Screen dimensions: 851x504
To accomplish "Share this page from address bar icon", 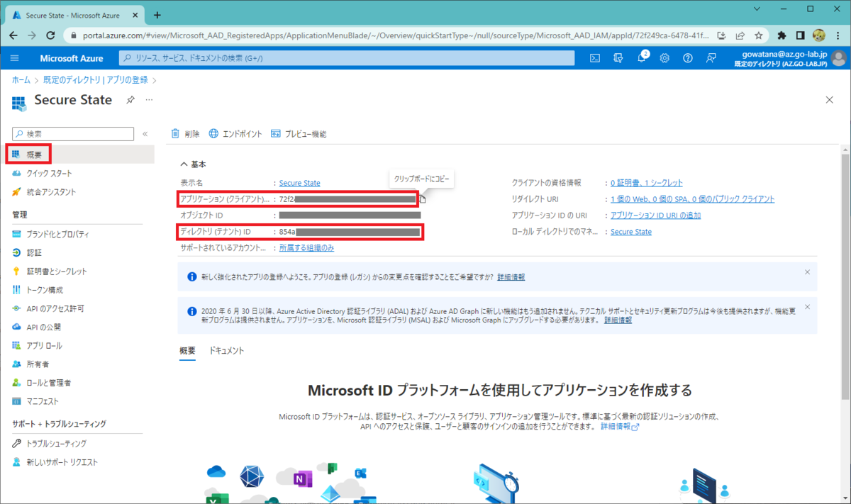I will (740, 35).
